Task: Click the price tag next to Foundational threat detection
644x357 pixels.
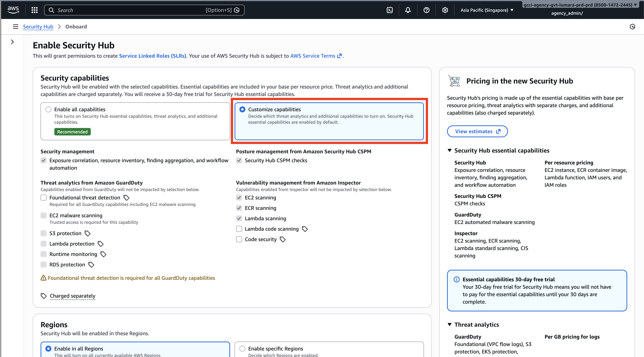Action: pos(126,198)
